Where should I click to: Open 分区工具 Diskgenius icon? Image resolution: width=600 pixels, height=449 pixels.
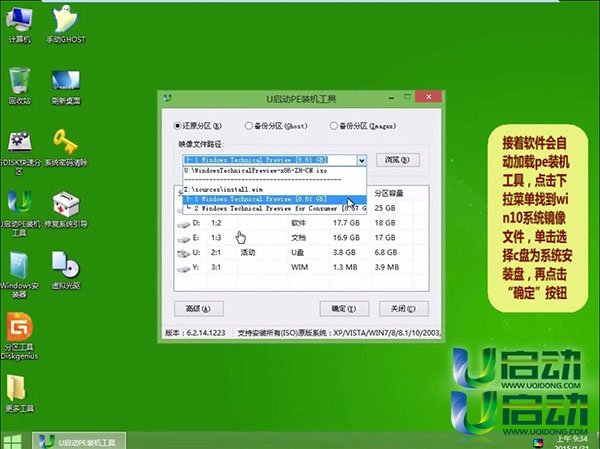tap(19, 336)
